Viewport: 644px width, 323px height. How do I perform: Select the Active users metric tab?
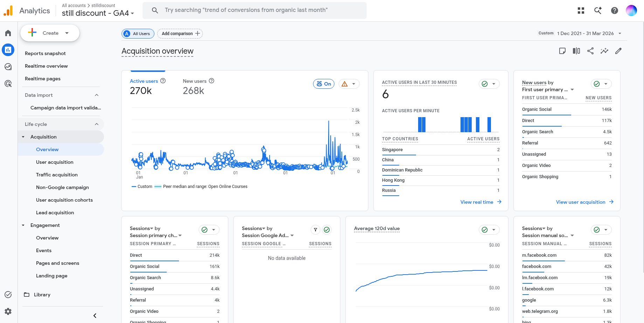(147, 88)
